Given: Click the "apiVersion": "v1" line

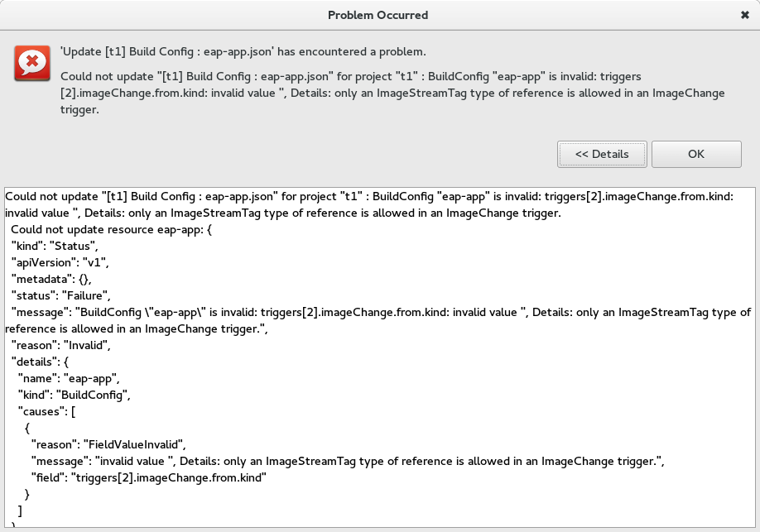Looking at the screenshot, I should (x=60, y=261).
